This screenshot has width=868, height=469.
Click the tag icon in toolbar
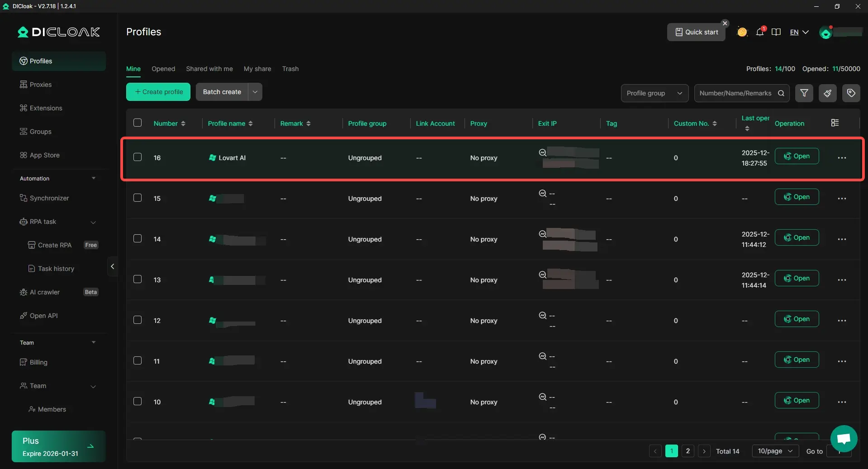tap(851, 93)
